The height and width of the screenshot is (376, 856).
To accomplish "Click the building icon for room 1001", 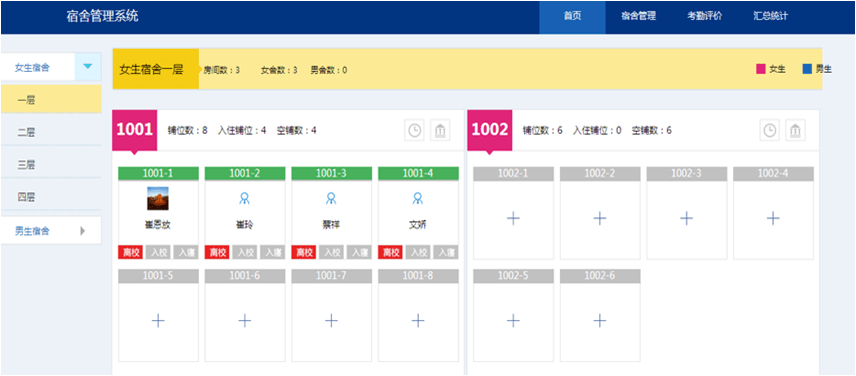I will (x=440, y=131).
